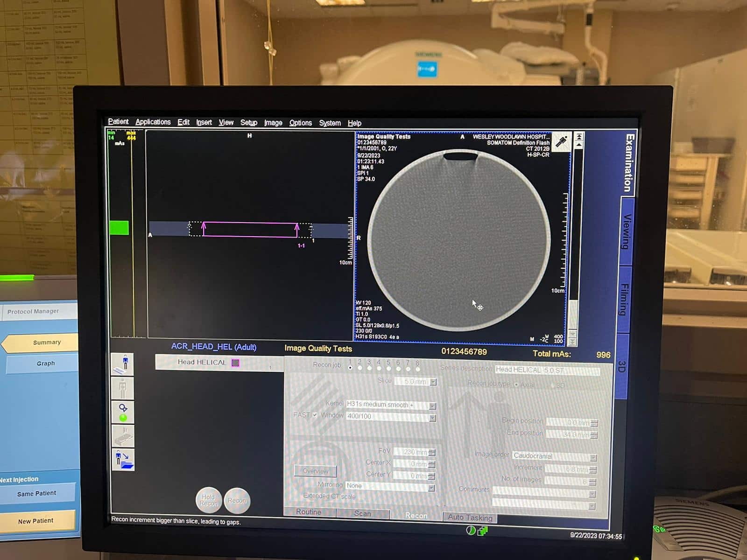Open the Insert menu
This screenshot has width=747, height=560.
tap(204, 122)
